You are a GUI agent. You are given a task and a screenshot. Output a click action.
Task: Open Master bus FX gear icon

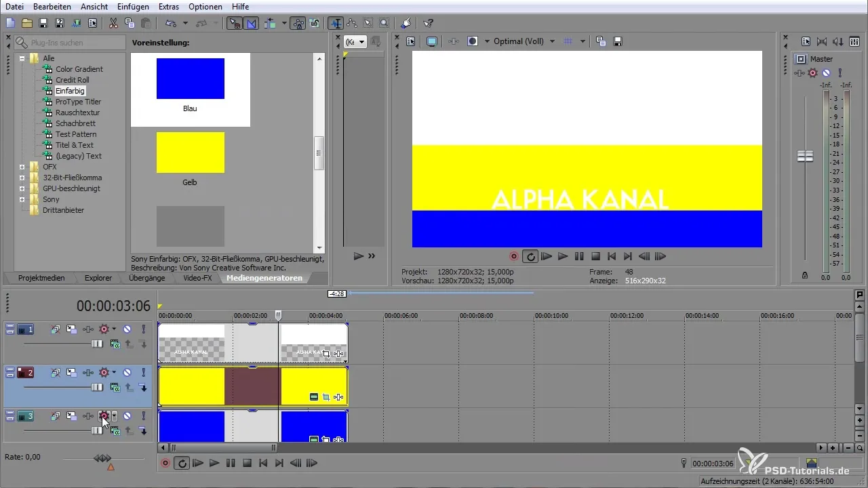(x=812, y=73)
